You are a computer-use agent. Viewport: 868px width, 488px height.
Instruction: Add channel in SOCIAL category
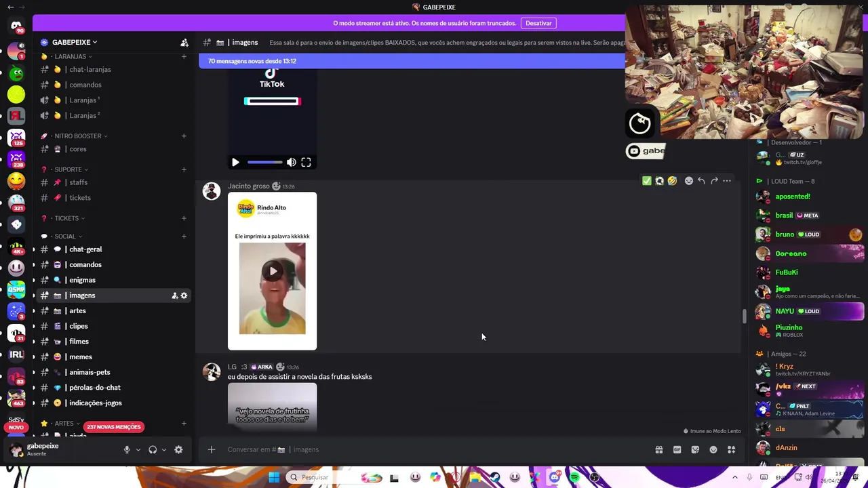(184, 237)
